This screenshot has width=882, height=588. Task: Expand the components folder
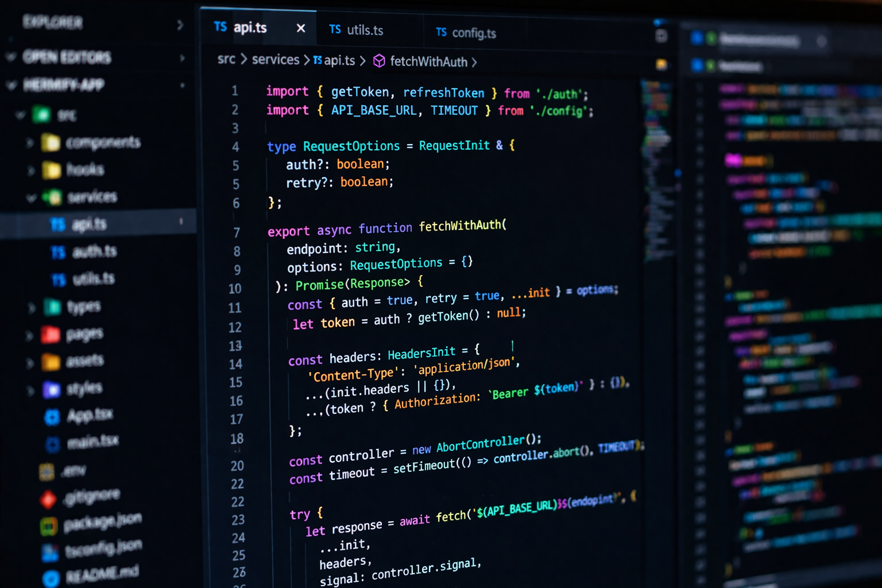click(30, 142)
